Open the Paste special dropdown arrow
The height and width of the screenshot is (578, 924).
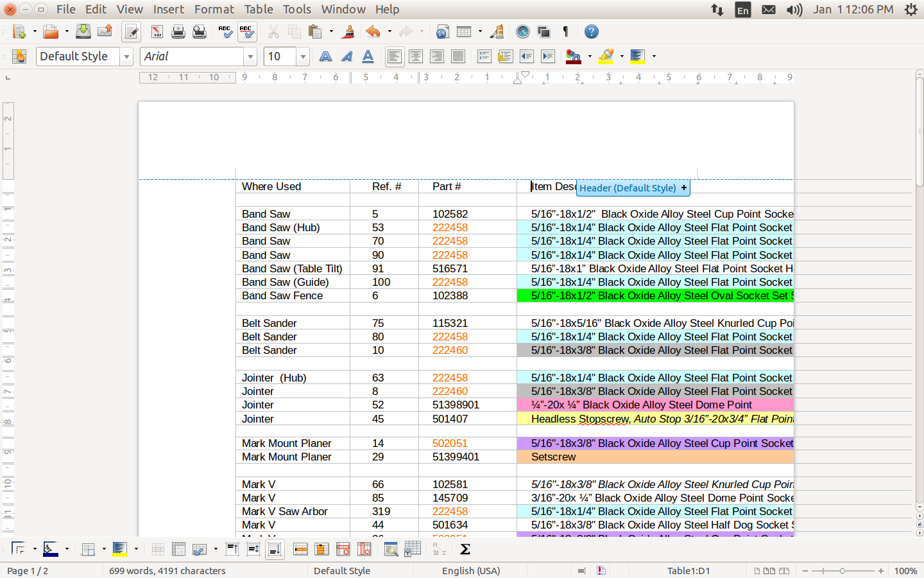click(x=331, y=31)
